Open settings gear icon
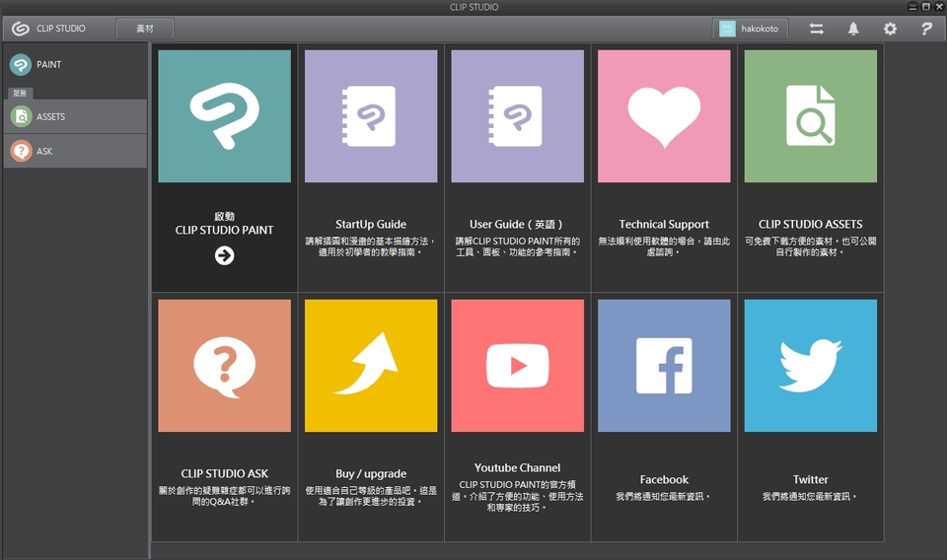 tap(890, 29)
